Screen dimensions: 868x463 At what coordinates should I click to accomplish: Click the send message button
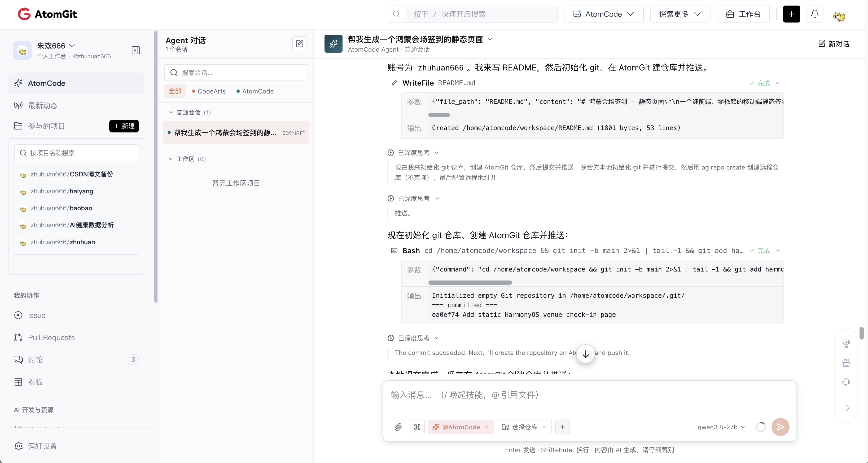click(781, 427)
